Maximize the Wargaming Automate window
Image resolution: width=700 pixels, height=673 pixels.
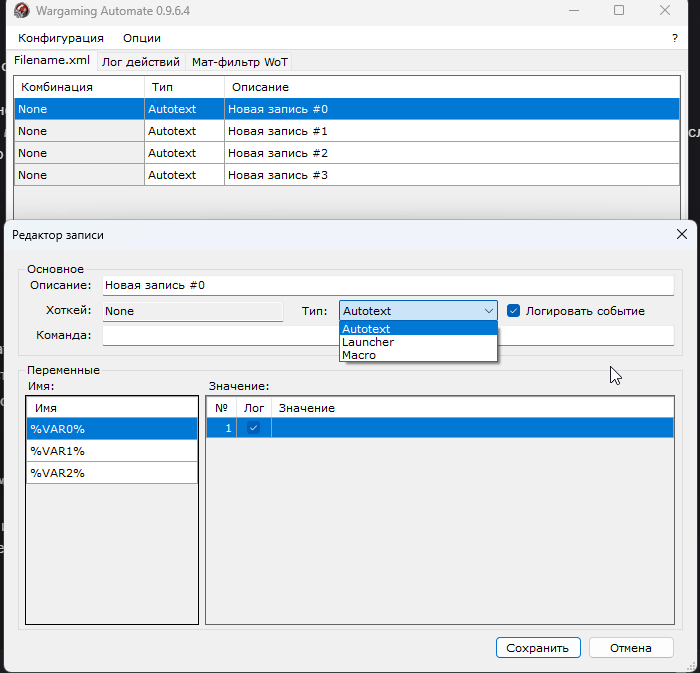(619, 10)
